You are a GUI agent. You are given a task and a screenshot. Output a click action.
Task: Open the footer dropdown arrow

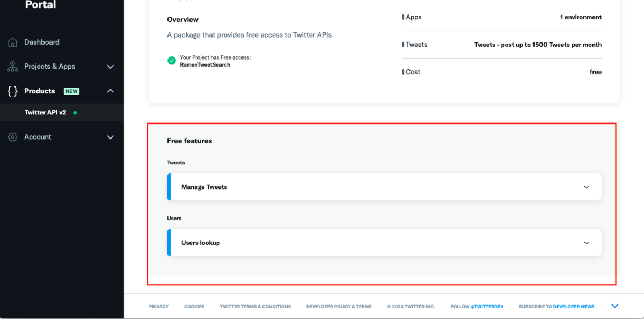click(615, 306)
